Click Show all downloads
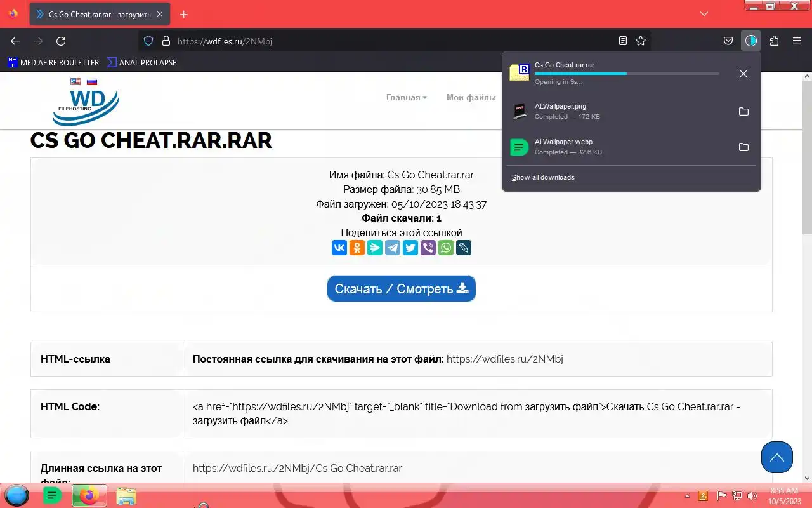Image resolution: width=812 pixels, height=508 pixels. (x=543, y=177)
